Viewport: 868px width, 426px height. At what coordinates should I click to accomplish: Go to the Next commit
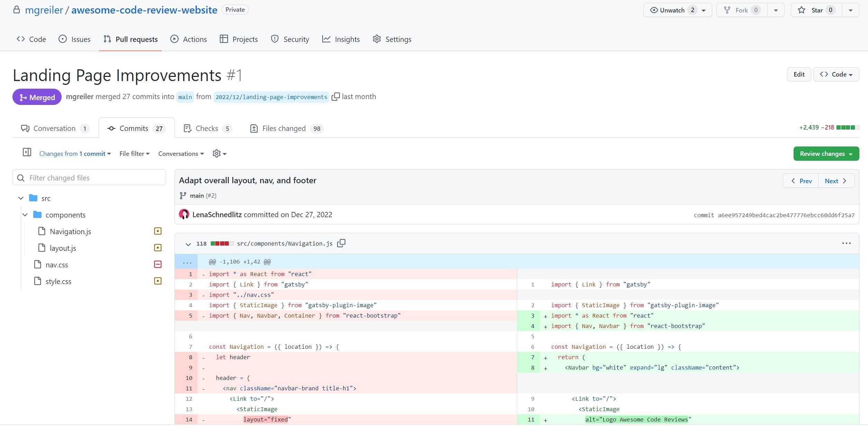[835, 181]
